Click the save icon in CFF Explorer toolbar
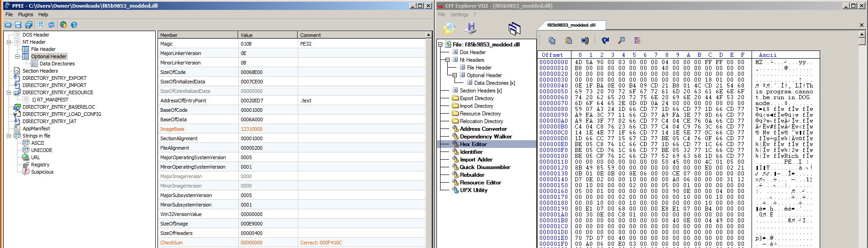This screenshot has width=868, height=248. pyautogui.click(x=470, y=28)
